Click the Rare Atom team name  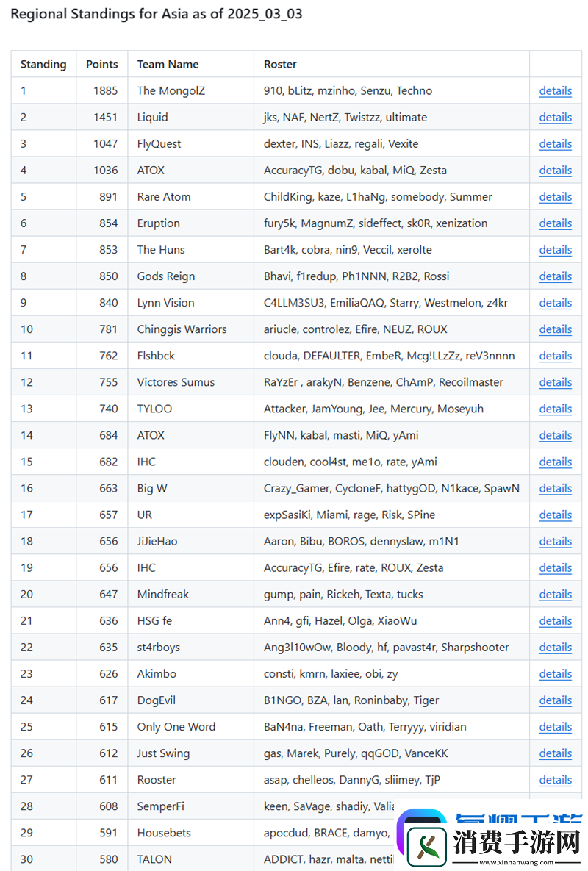[164, 197]
